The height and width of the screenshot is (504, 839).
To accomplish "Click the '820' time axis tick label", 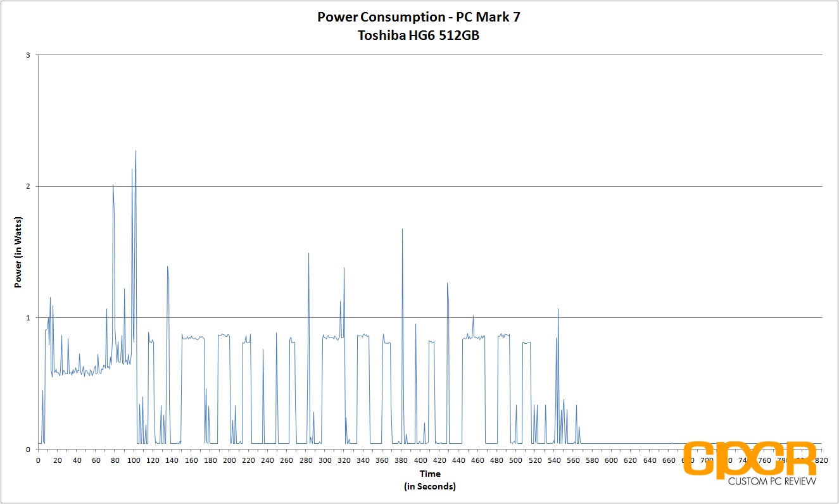I will pyautogui.click(x=821, y=460).
